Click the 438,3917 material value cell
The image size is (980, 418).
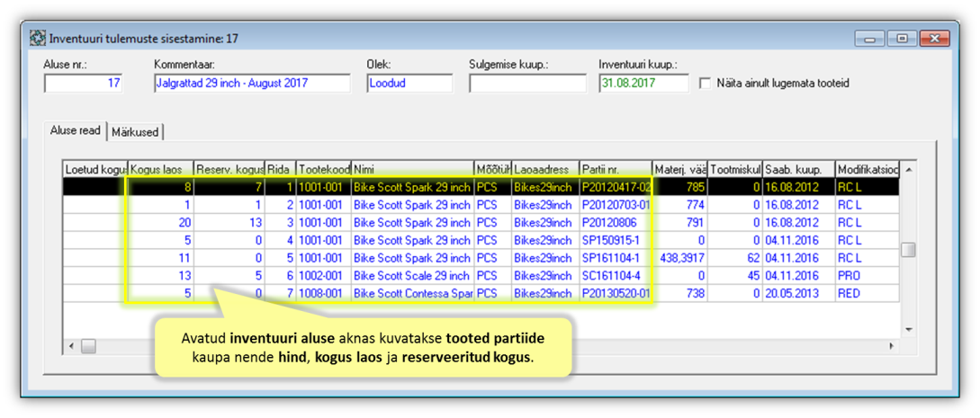click(680, 258)
